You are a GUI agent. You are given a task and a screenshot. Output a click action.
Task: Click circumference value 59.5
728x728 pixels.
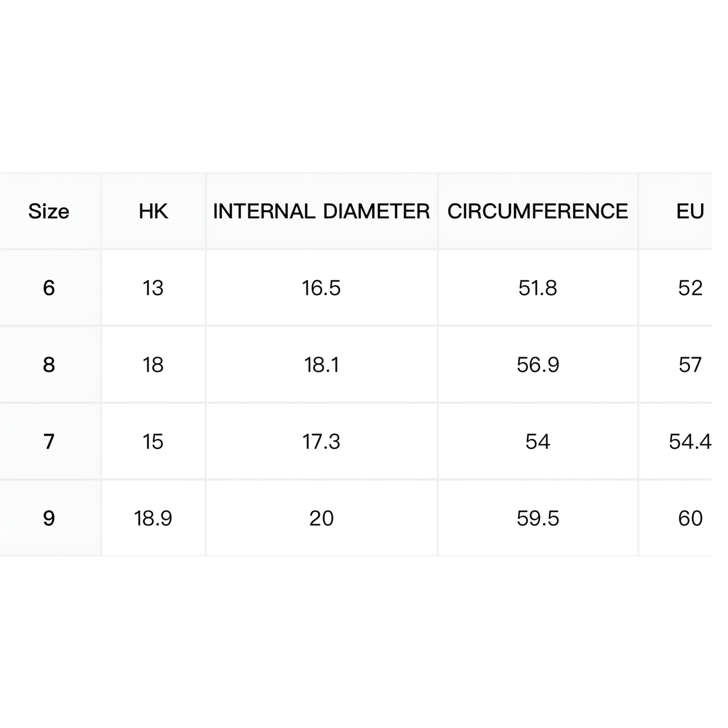538,518
